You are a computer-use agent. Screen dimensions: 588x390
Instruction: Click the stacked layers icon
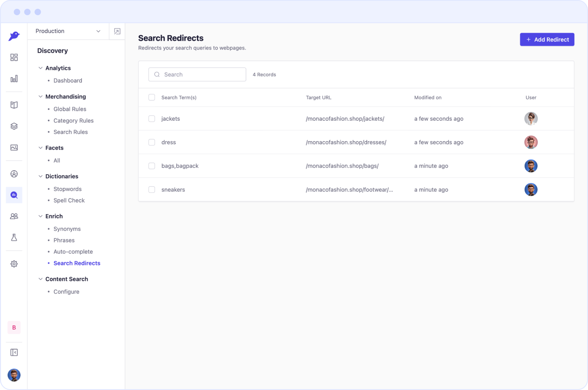coord(14,126)
